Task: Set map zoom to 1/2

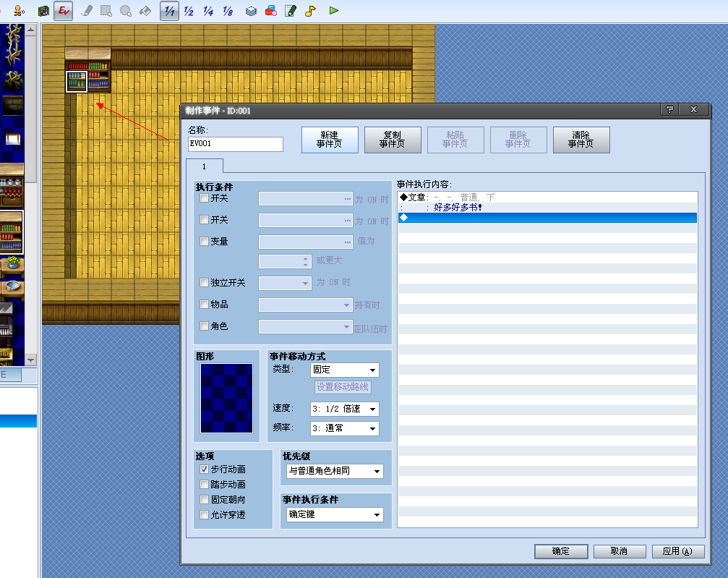Action: tap(189, 10)
